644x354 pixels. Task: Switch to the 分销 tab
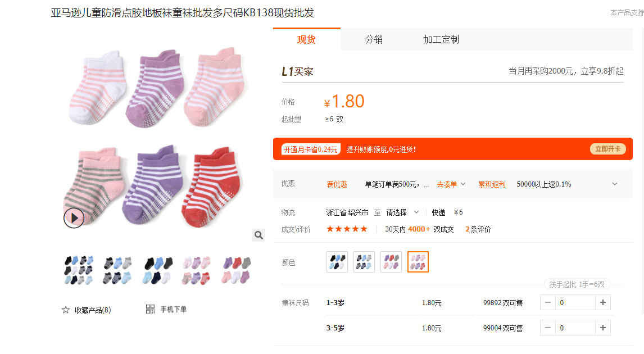[x=374, y=39]
